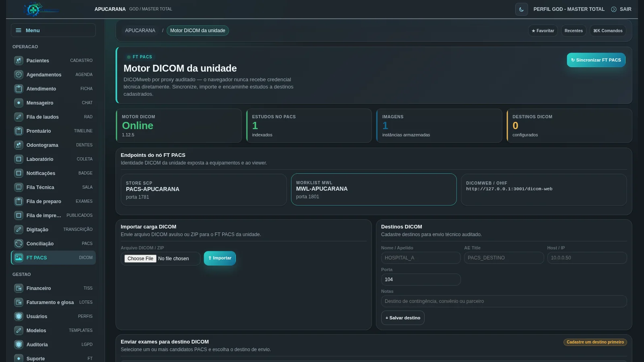Click the Porta field showing 104

pyautogui.click(x=421, y=280)
